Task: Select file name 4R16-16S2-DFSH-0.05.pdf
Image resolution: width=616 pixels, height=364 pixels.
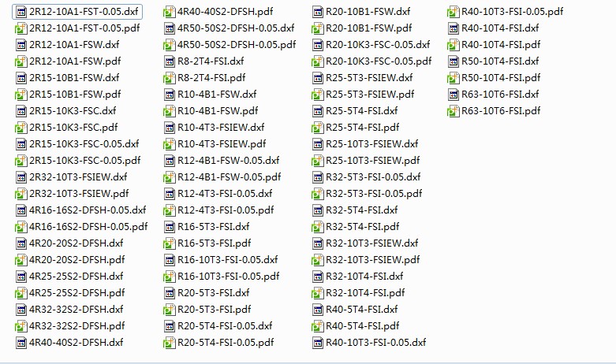Action: [88, 227]
